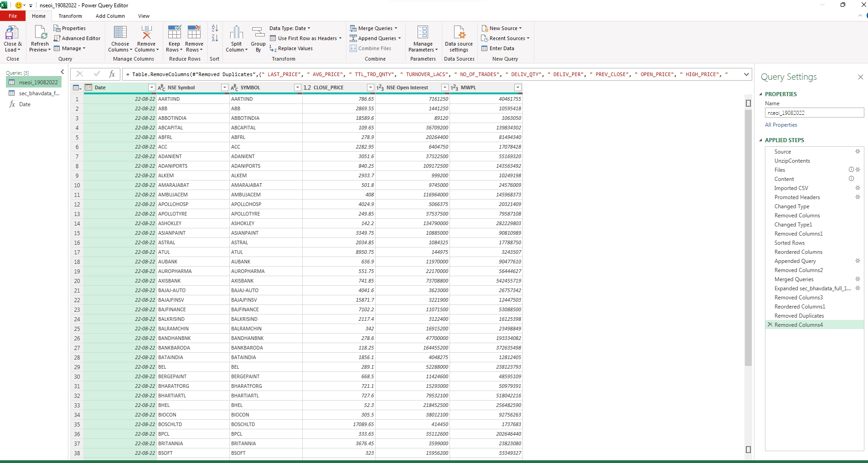Sort ascending using the A-Z icon
The width and height of the screenshot is (868, 463).
point(215,28)
